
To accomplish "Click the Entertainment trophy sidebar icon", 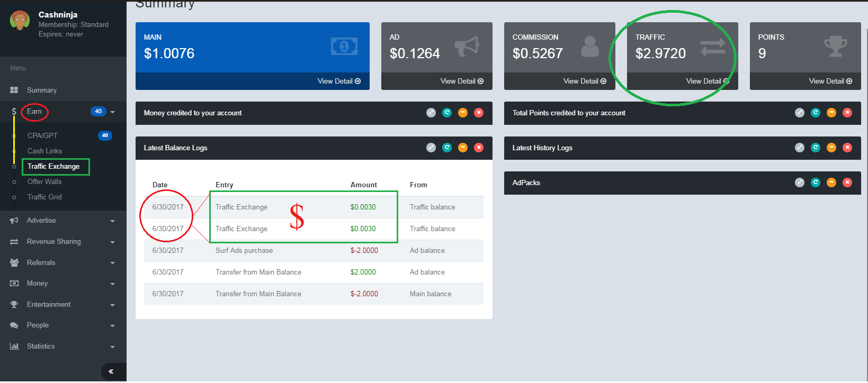I will click(x=14, y=304).
